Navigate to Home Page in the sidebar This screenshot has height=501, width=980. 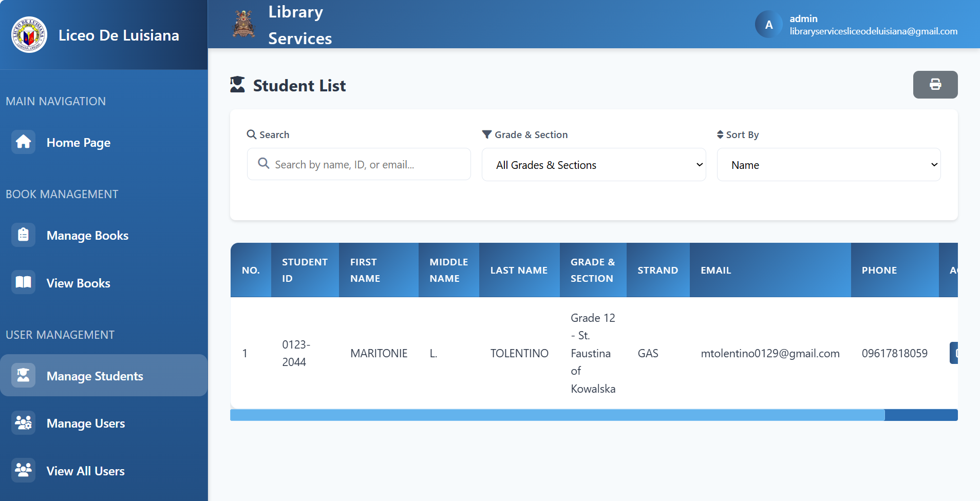(x=78, y=142)
